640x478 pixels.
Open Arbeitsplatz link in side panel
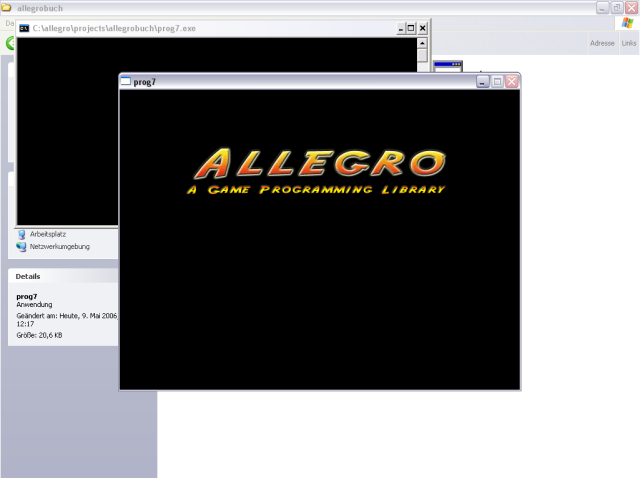point(48,234)
